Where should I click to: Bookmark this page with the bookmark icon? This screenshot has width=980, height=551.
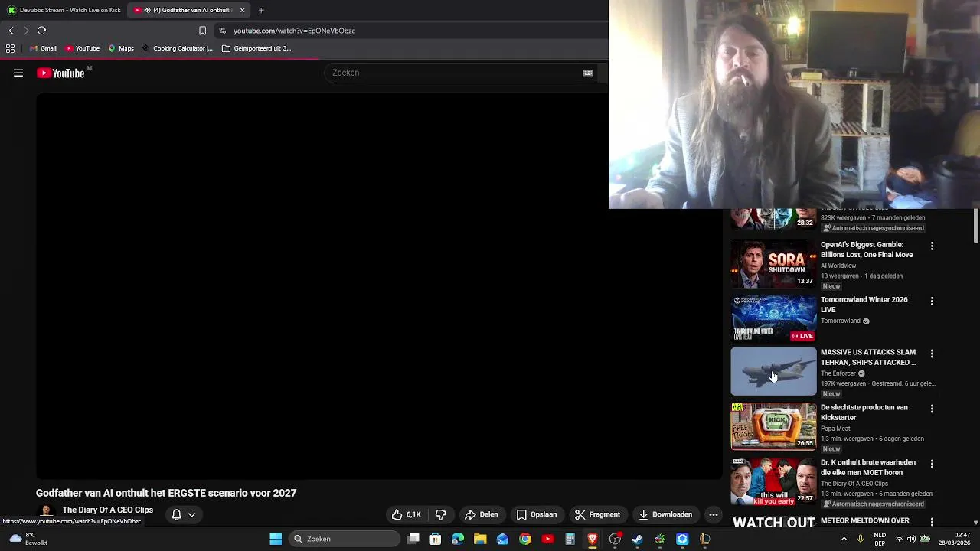coord(202,31)
